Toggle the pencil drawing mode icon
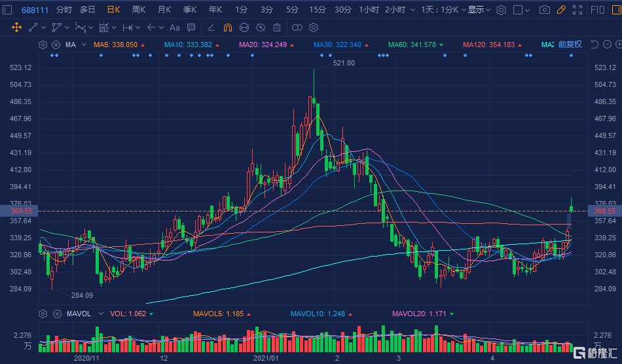 click(x=561, y=10)
